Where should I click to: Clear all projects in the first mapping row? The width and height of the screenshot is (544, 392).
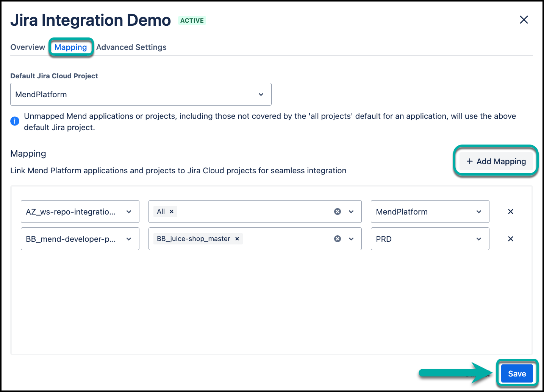[x=337, y=212]
